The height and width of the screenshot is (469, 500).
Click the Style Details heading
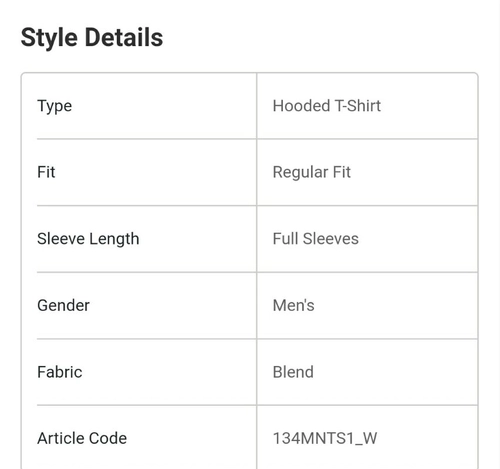92,37
